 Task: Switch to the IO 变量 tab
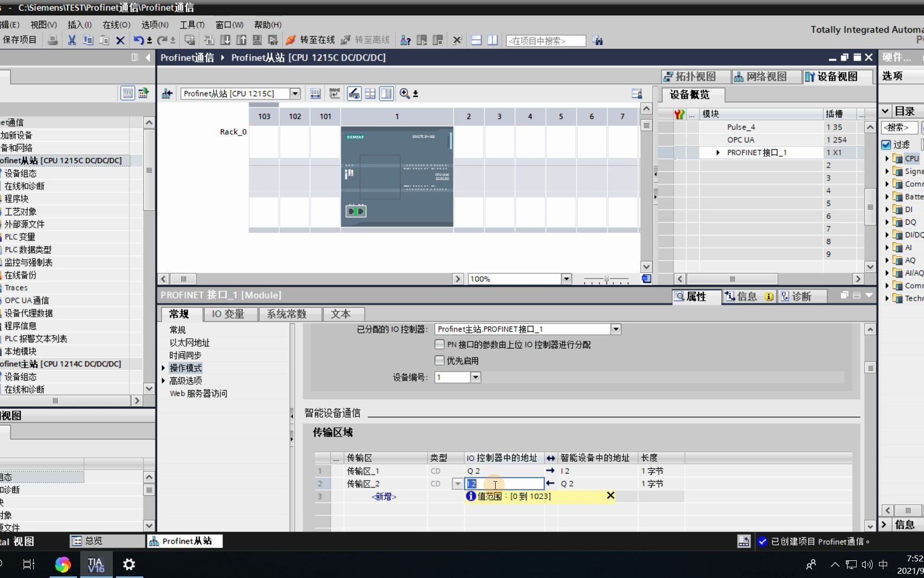(x=229, y=314)
